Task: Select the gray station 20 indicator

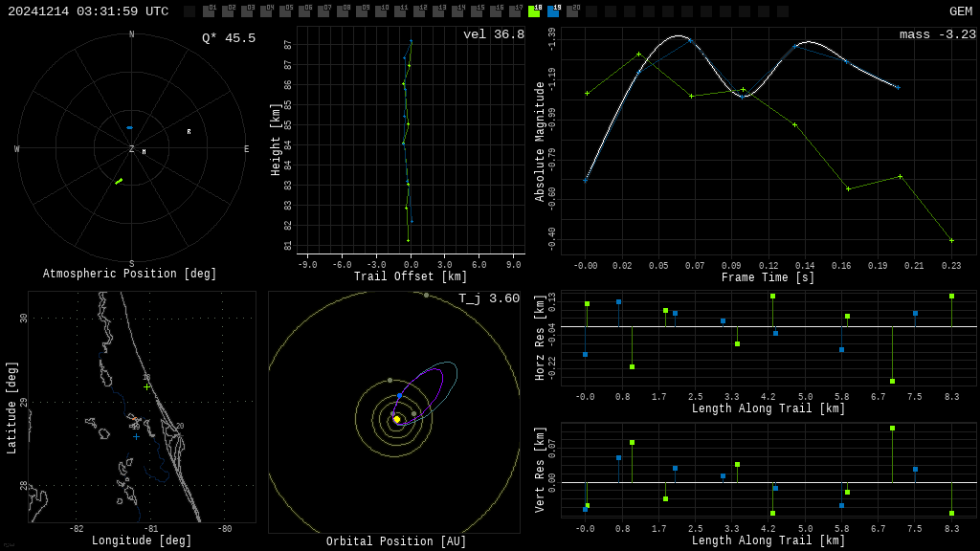Action: 572,11
